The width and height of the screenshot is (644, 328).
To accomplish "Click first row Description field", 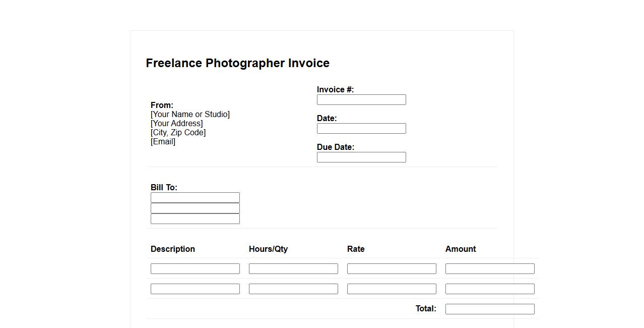I will coord(195,269).
